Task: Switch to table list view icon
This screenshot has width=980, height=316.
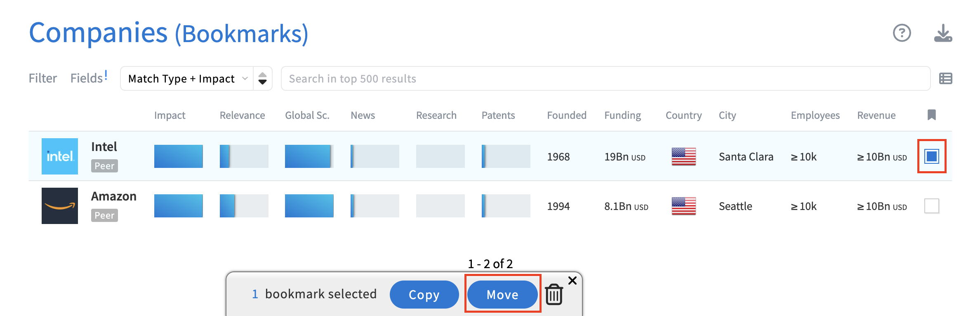Action: [x=945, y=78]
